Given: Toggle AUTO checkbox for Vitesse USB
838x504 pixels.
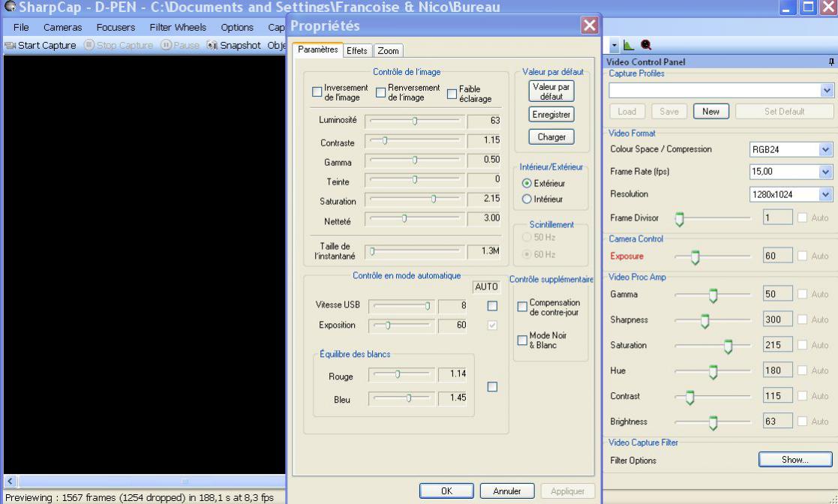Looking at the screenshot, I should pyautogui.click(x=492, y=306).
